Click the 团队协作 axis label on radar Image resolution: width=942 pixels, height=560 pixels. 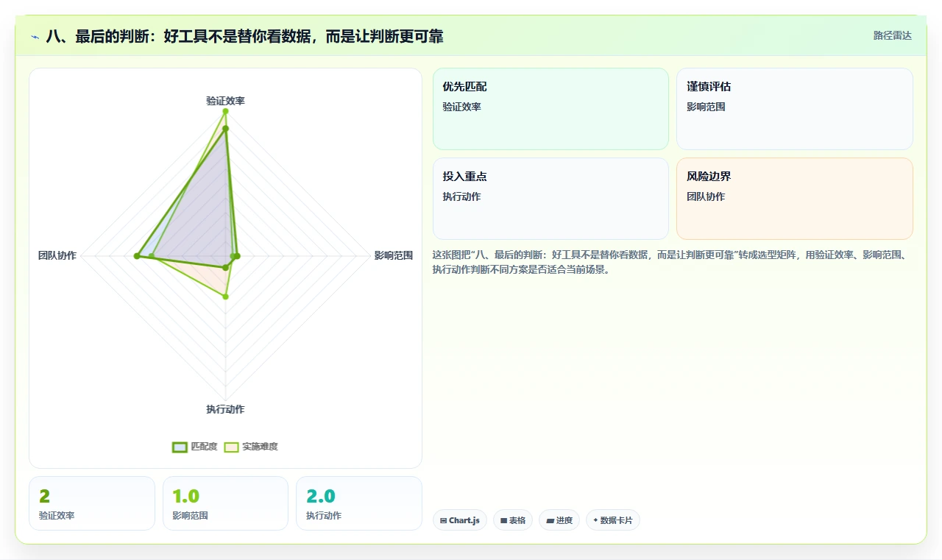pyautogui.click(x=57, y=256)
